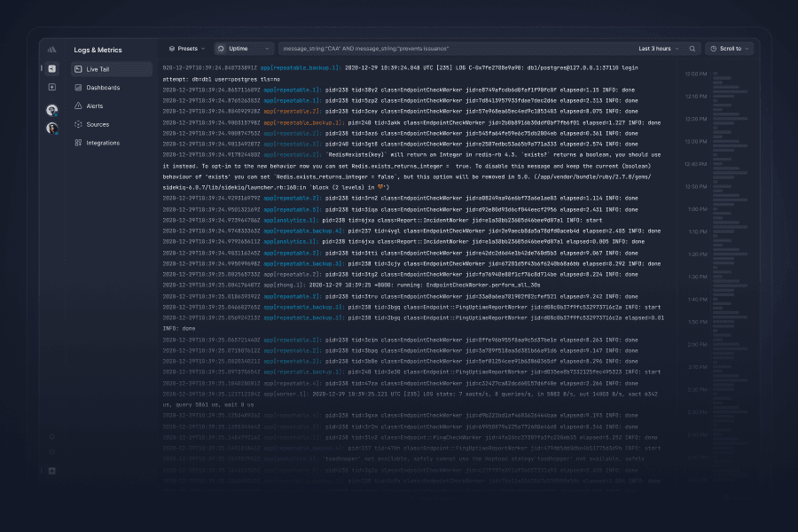
Task: Expand the Uptime source selector
Action: (243, 49)
